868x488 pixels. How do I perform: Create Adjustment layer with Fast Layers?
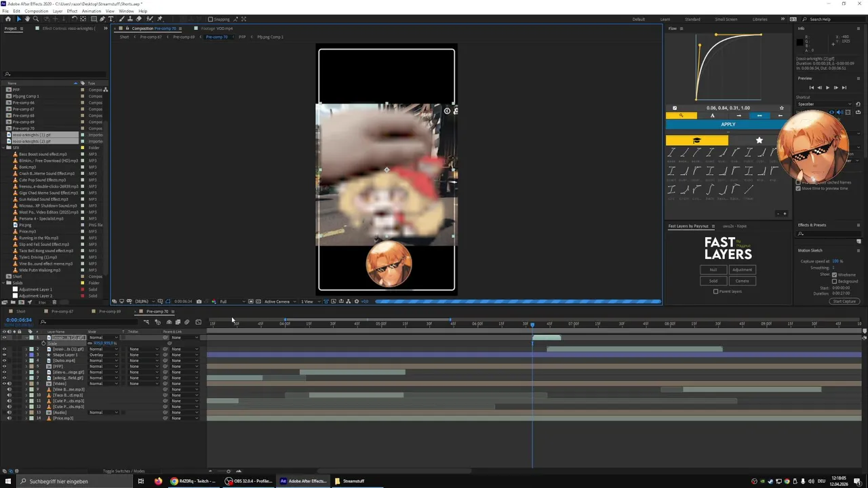tap(742, 270)
